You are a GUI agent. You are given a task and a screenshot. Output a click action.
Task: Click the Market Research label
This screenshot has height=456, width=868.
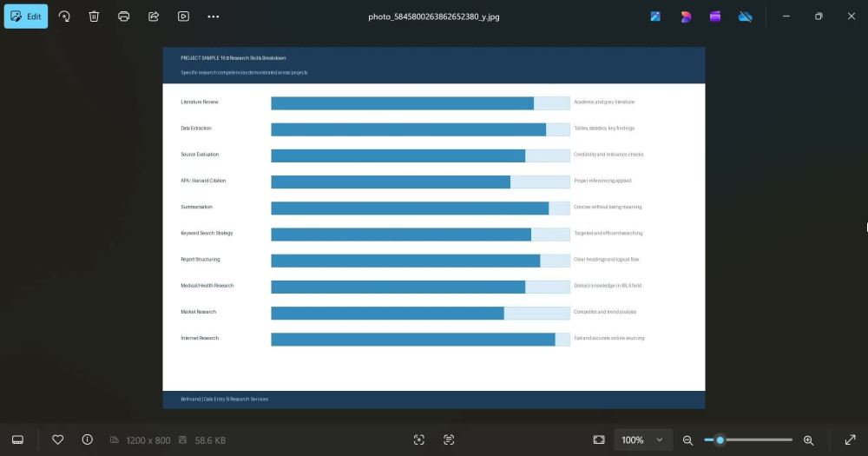pos(198,312)
